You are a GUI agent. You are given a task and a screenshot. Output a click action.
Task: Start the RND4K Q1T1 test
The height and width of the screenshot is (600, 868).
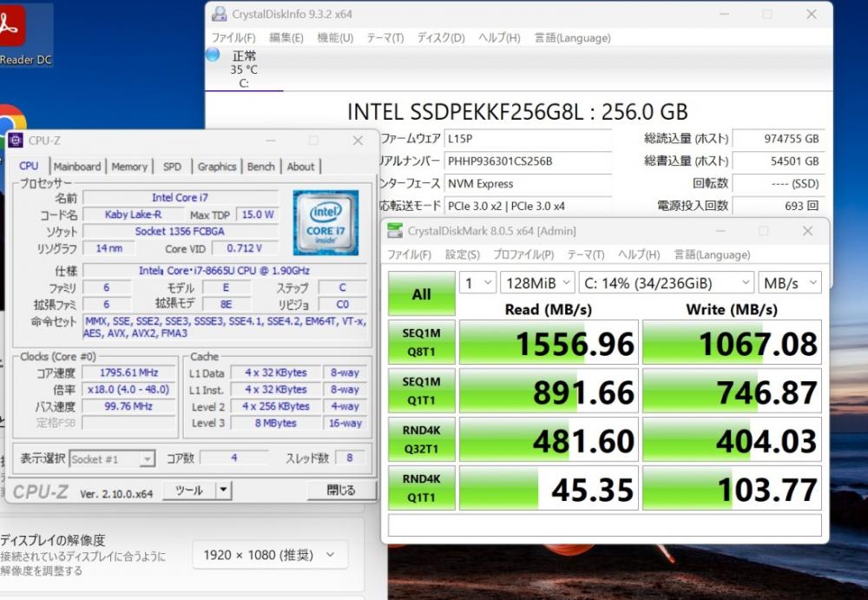pos(421,488)
